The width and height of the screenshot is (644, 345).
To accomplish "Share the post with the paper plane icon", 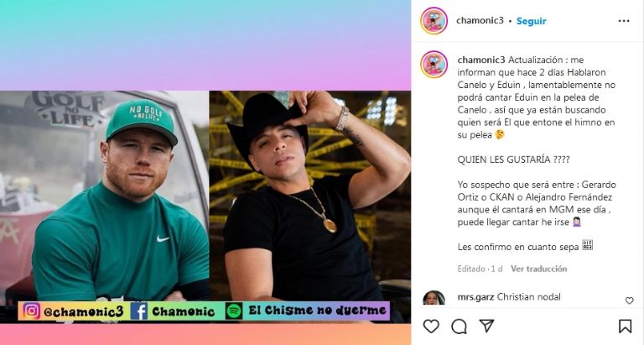I will tap(486, 326).
